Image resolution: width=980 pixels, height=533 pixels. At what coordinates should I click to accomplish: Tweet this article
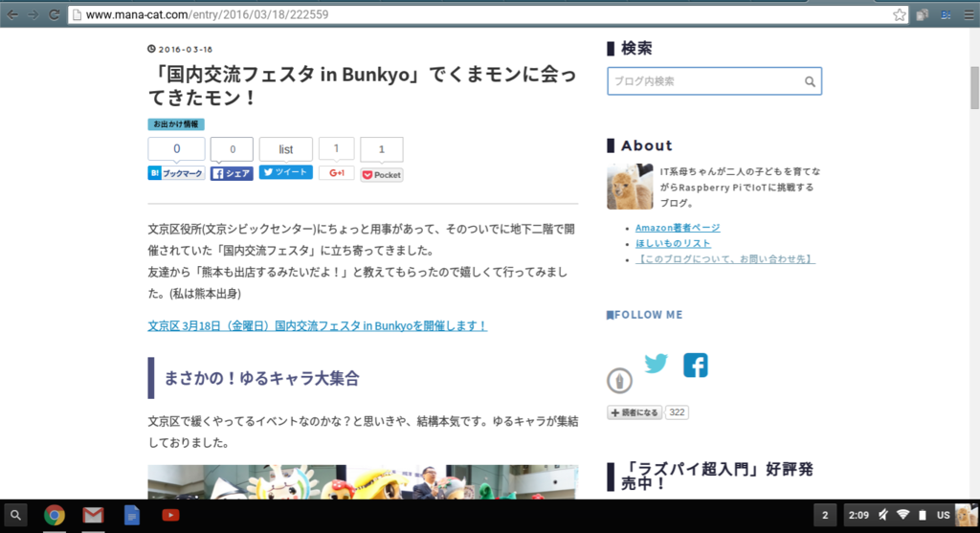click(x=285, y=172)
